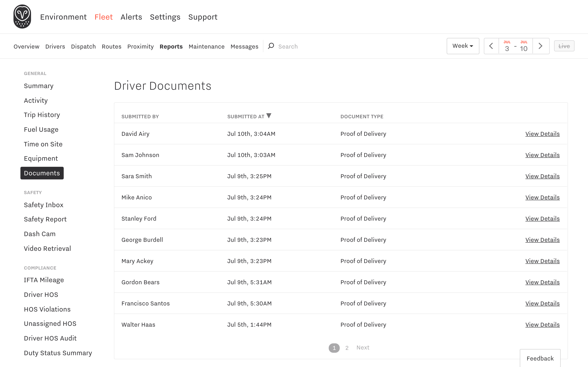588x367 pixels.
Task: Open the Maintenance tab
Action: pos(207,46)
